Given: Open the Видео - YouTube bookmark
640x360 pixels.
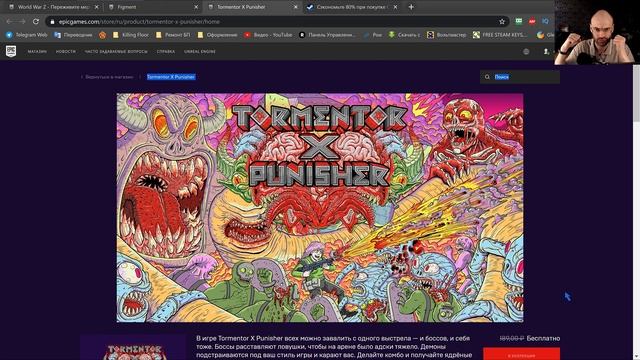Looking at the screenshot, I should pyautogui.click(x=268, y=35).
